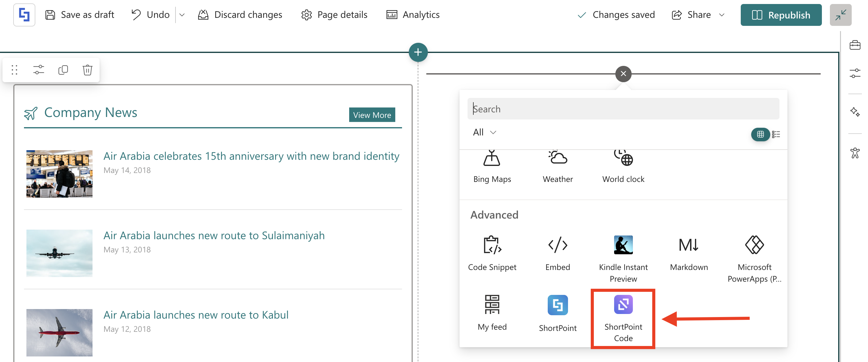Open the Sulaimaniyah route news article
Image resolution: width=868 pixels, height=362 pixels.
click(214, 235)
